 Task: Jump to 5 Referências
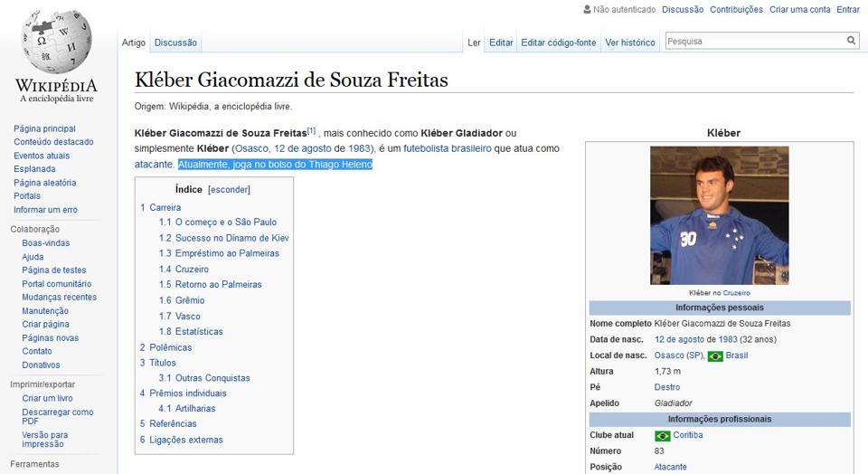(168, 424)
